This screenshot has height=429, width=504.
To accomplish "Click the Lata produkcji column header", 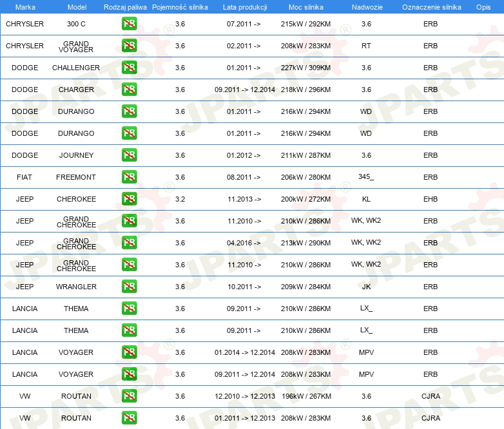I will tap(245, 7).
